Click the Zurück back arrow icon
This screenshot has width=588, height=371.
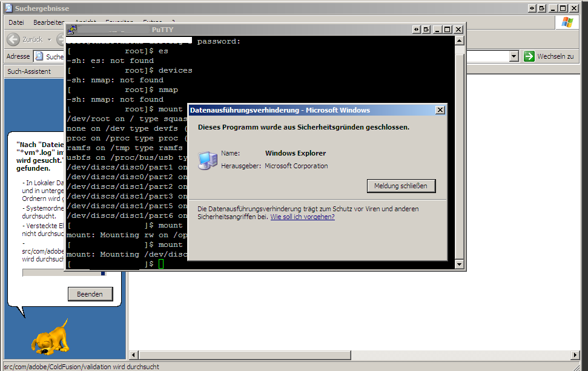point(13,39)
